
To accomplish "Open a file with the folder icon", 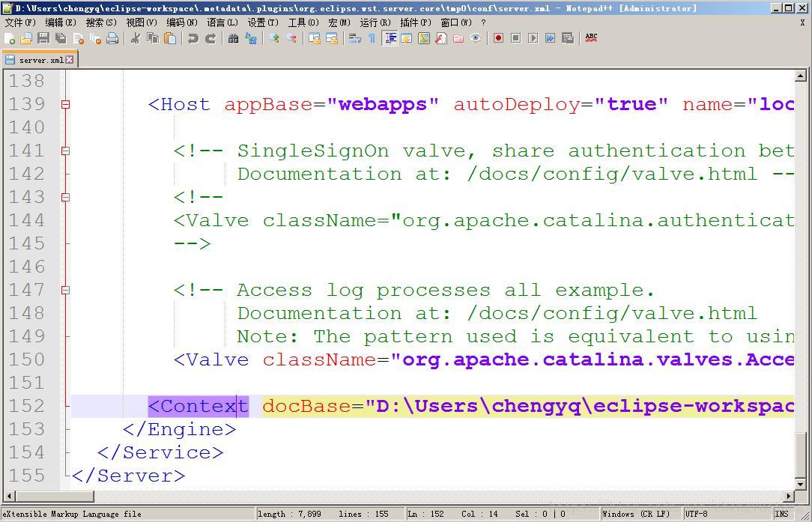I will [26, 38].
